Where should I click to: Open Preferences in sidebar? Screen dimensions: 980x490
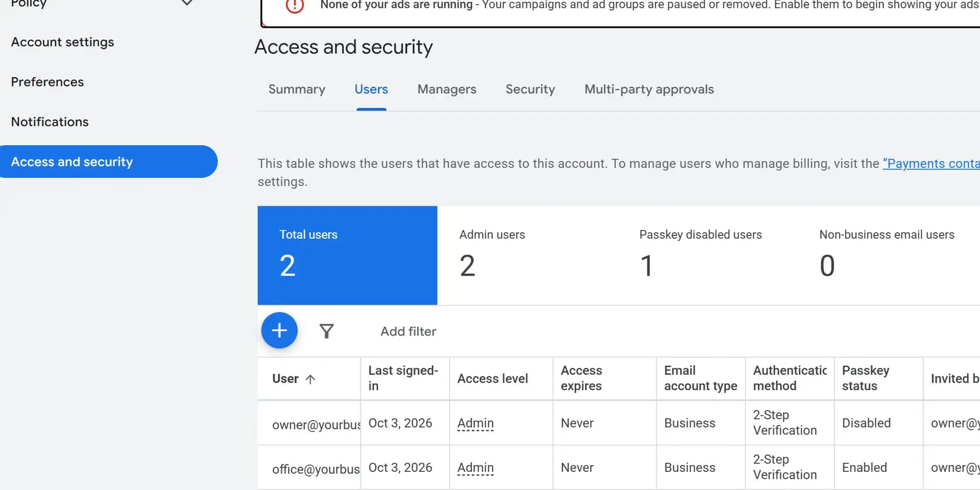(48, 82)
